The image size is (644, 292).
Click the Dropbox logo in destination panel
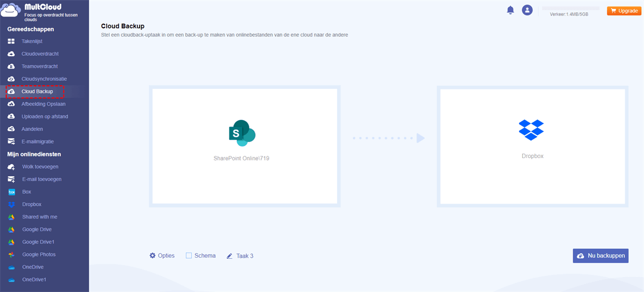(531, 130)
